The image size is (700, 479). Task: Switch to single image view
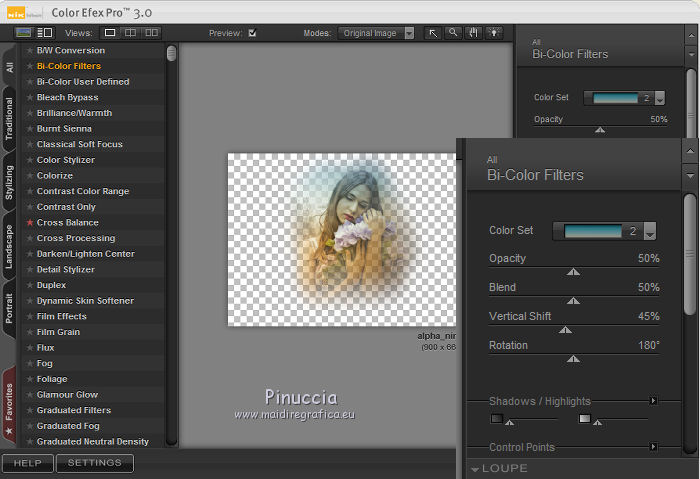(x=111, y=33)
